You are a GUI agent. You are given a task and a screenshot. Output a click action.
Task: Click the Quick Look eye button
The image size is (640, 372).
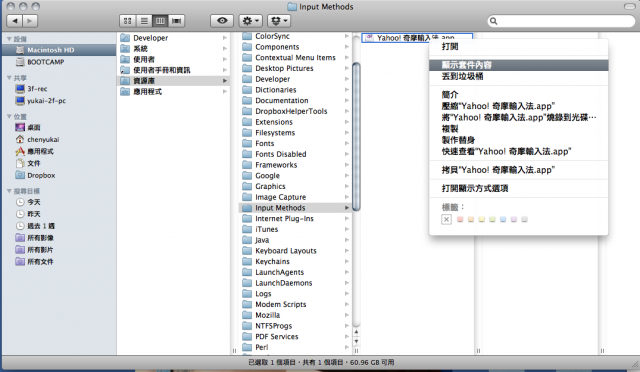pyautogui.click(x=222, y=20)
